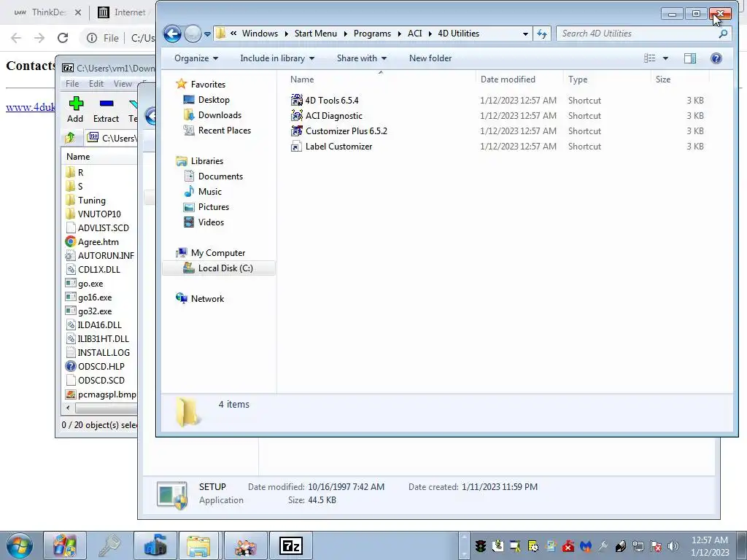
Task: Open File menu in 7-Zip window
Action: pyautogui.click(x=72, y=84)
